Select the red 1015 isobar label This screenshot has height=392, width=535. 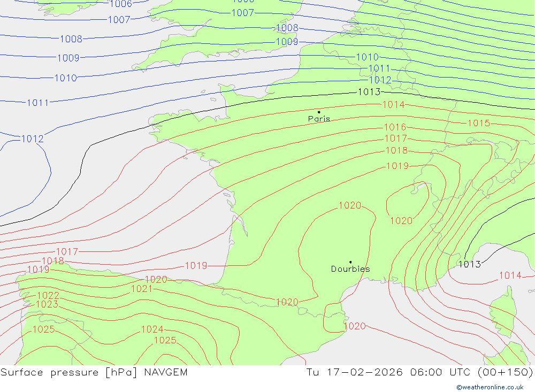tap(479, 123)
